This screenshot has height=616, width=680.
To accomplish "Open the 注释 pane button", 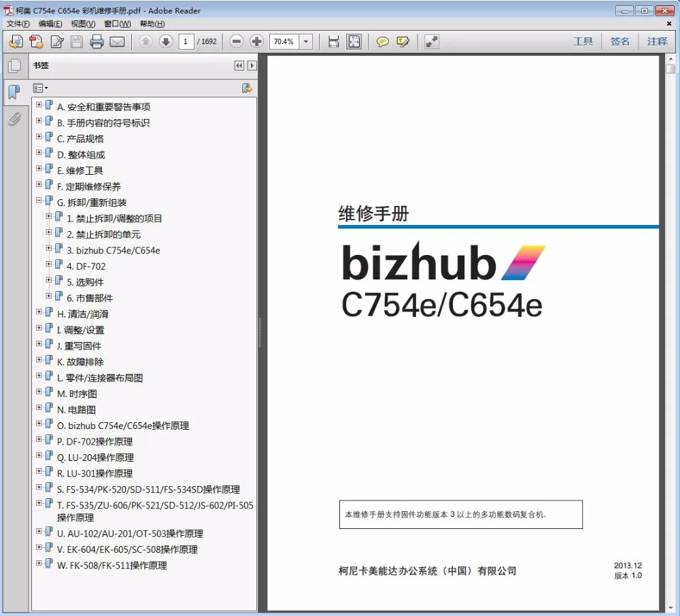I will click(657, 41).
